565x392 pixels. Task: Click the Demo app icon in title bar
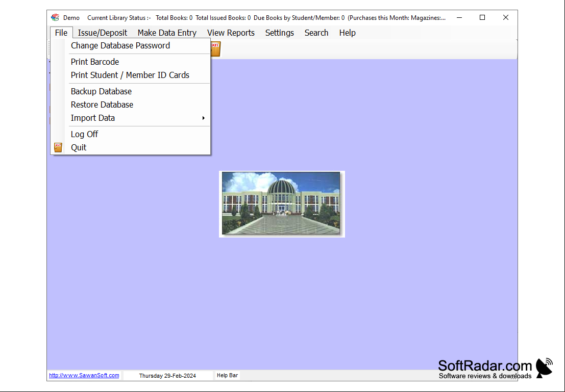point(55,17)
